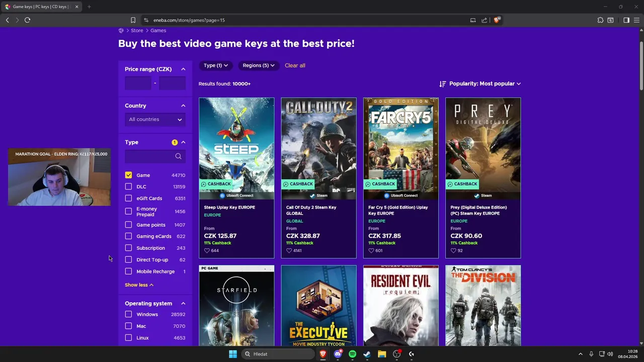Bookmark this page with bookmark icon
The height and width of the screenshot is (362, 644).
tap(133, 20)
